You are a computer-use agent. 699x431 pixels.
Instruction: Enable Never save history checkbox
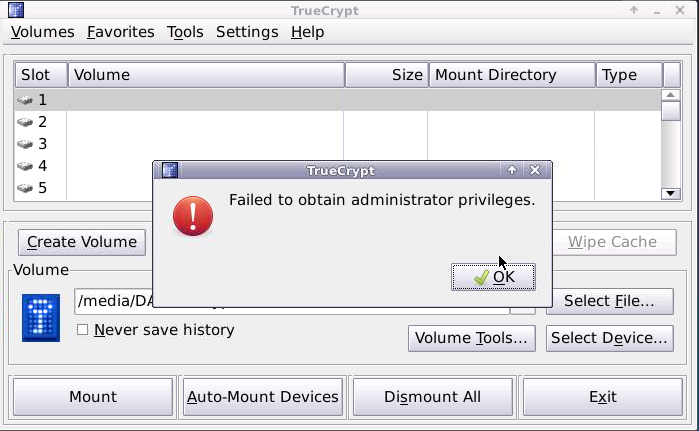(83, 330)
